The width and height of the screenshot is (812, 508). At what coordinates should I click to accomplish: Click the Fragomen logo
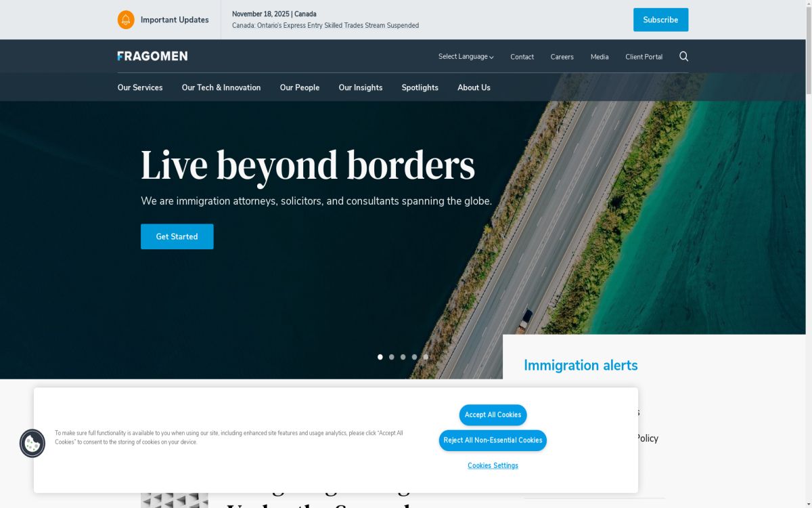click(x=152, y=56)
